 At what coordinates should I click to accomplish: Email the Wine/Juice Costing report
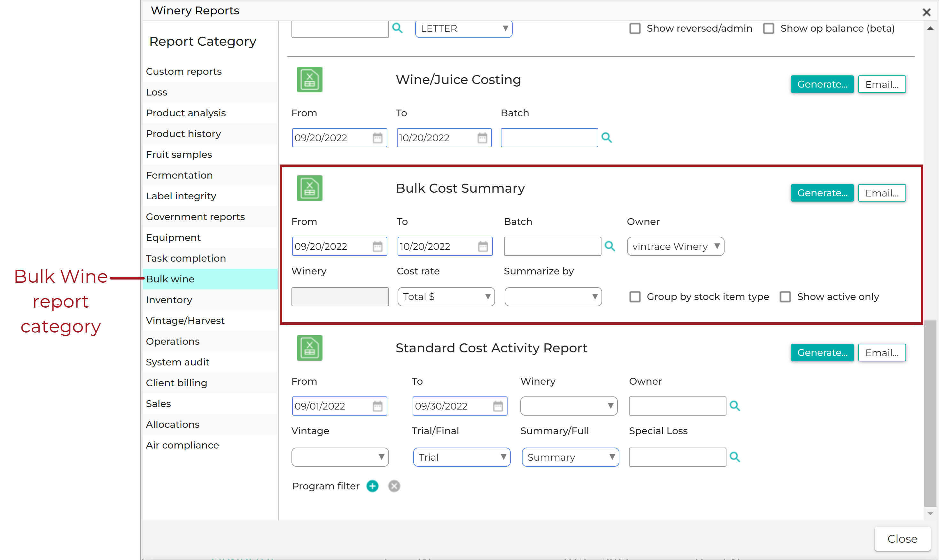tap(881, 84)
